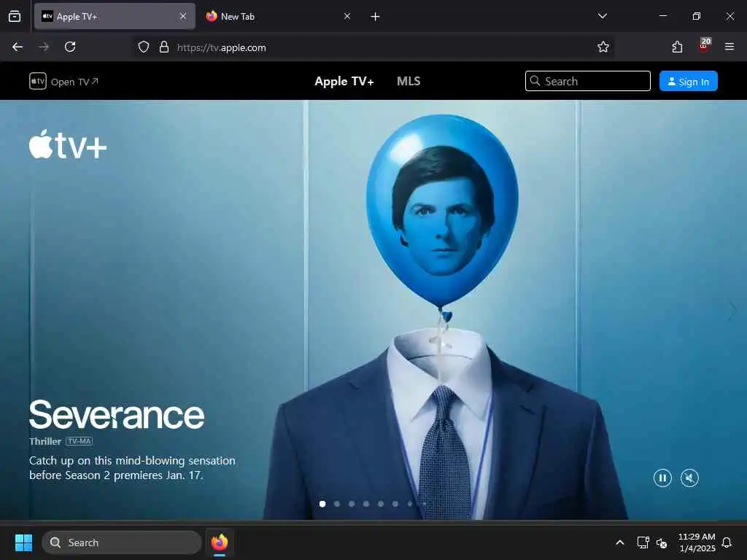Click the Sign In button
The height and width of the screenshot is (560, 747).
click(689, 82)
